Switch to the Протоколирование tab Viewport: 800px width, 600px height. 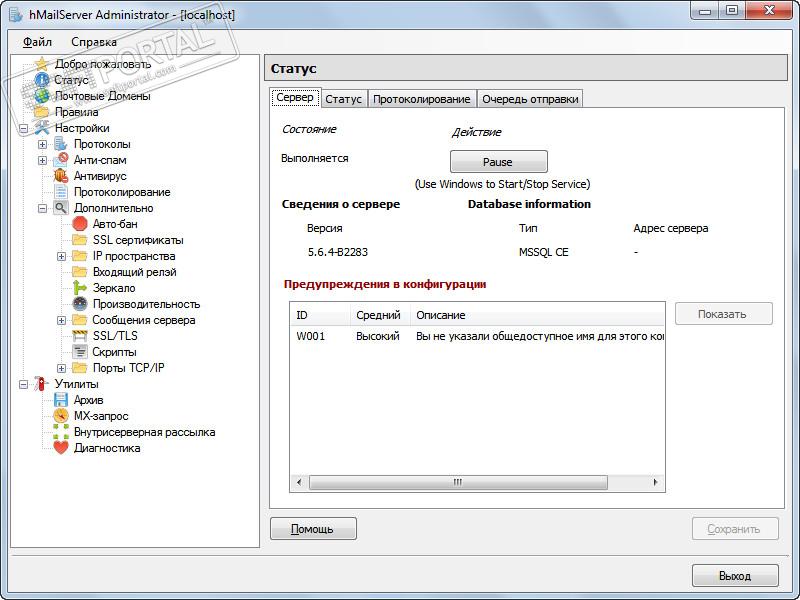421,98
